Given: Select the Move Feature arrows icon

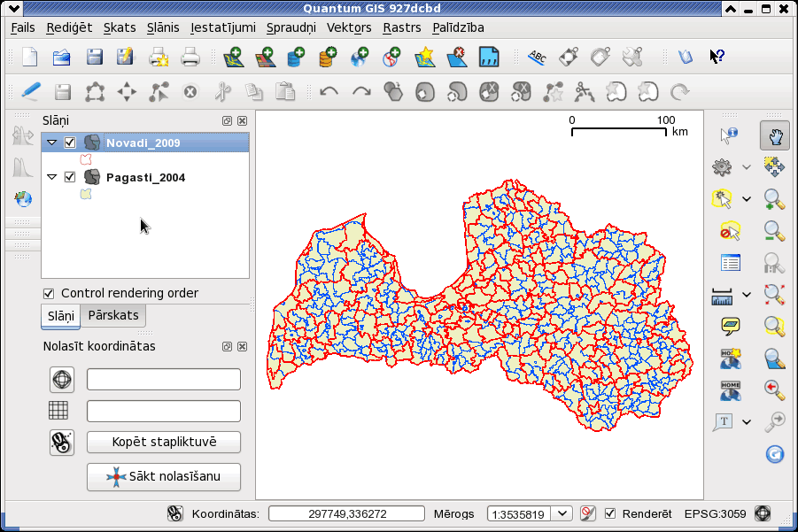Looking at the screenshot, I should pyautogui.click(x=127, y=92).
